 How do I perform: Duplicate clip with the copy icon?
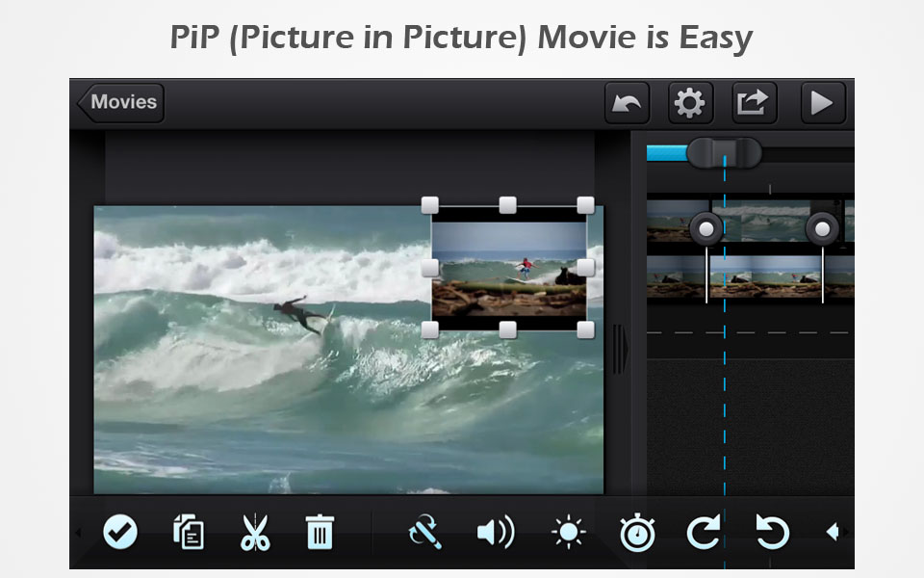(x=189, y=532)
